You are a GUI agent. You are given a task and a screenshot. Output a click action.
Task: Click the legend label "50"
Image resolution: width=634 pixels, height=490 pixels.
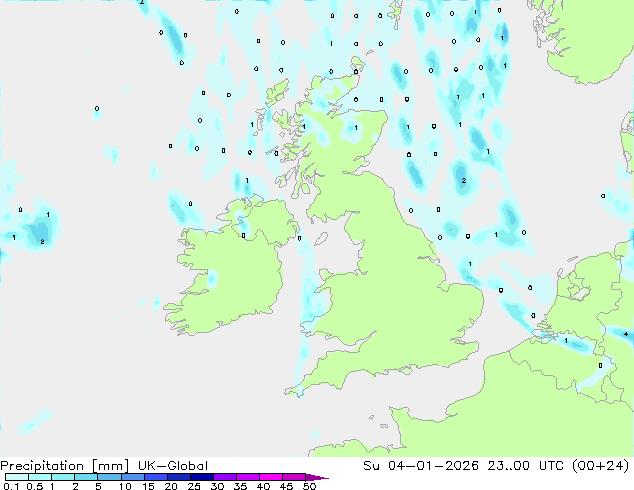[x=310, y=486]
